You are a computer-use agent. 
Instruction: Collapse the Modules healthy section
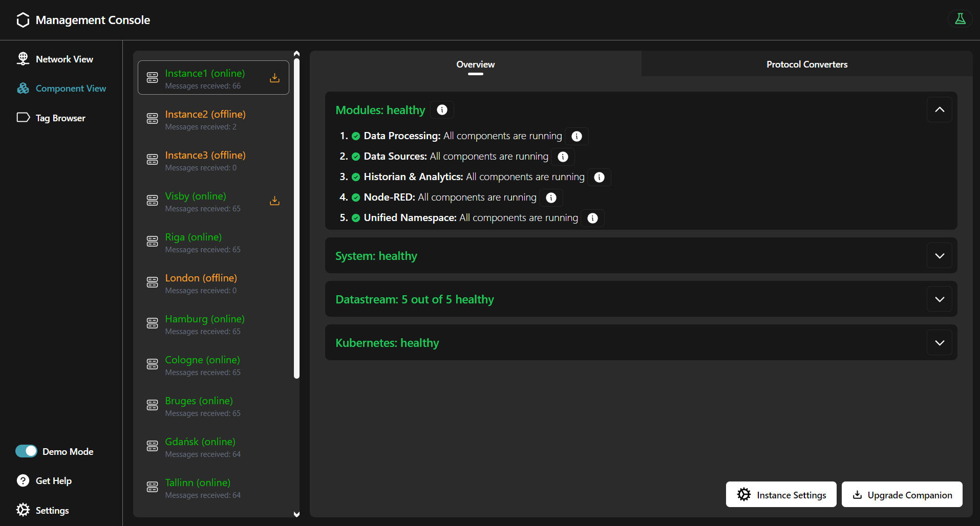point(939,109)
